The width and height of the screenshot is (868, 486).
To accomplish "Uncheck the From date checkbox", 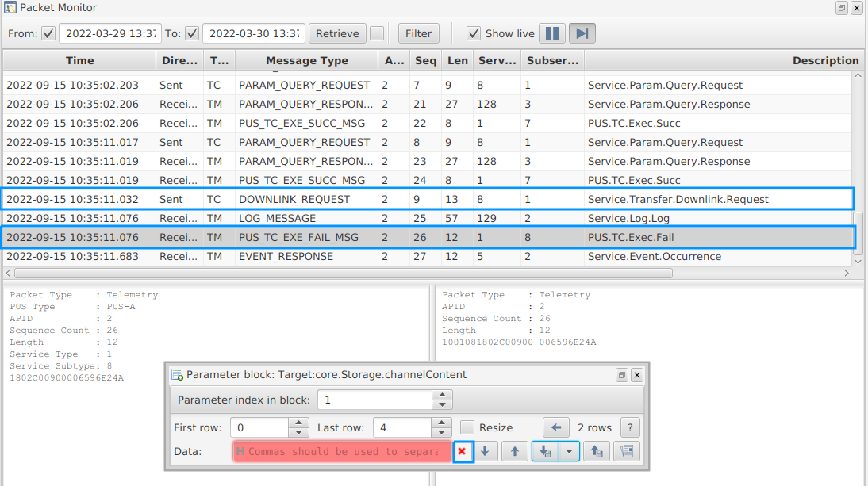I will (48, 33).
